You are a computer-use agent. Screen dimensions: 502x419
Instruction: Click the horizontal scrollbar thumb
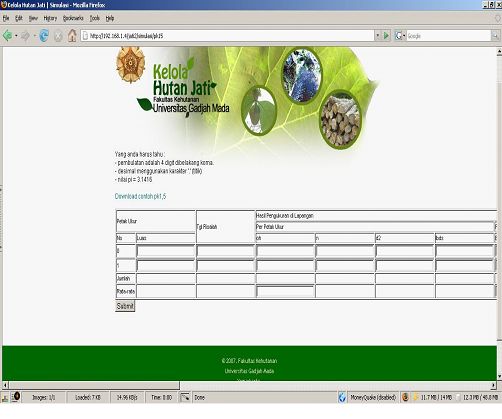pos(95,385)
